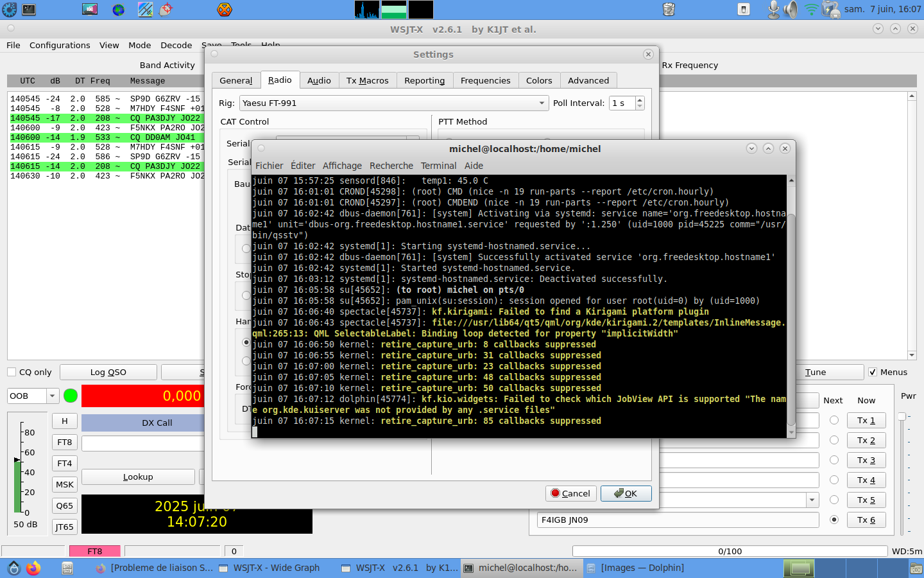Viewport: 924px width, 578px height.
Task: Click the red crosshair launcher in top panel
Action: (x=166, y=9)
